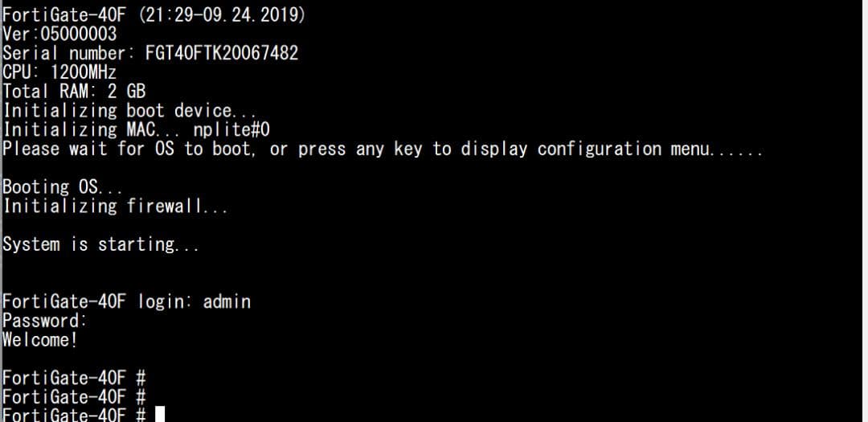868x422 pixels.
Task: Click the Please wait for OS to boot text
Action: point(127,149)
